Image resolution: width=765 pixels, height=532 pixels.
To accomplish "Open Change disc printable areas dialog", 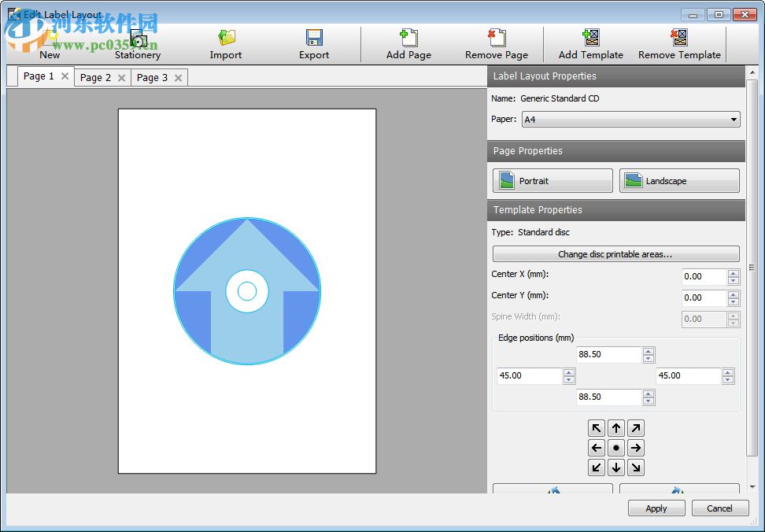I will [615, 253].
